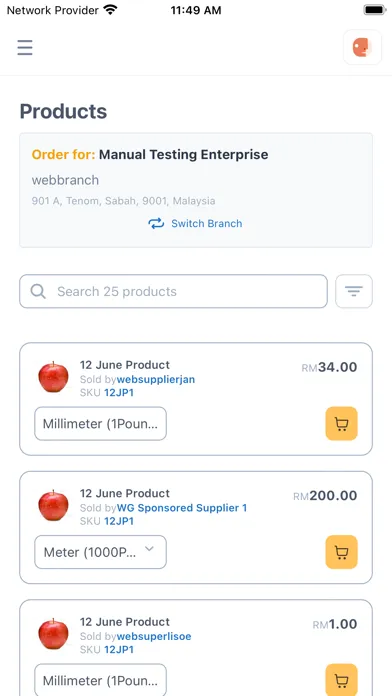The height and width of the screenshot is (696, 392).
Task: Open websuperlisoe supplier link
Action: click(154, 636)
